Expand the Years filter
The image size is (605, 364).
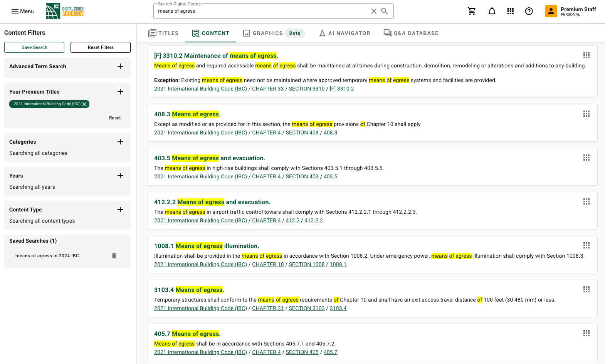(120, 176)
